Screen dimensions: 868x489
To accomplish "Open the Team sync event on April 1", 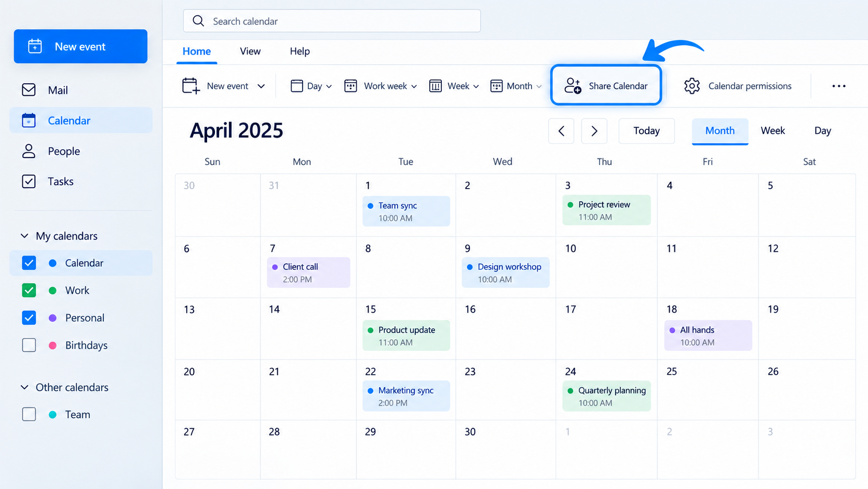I will pos(406,211).
